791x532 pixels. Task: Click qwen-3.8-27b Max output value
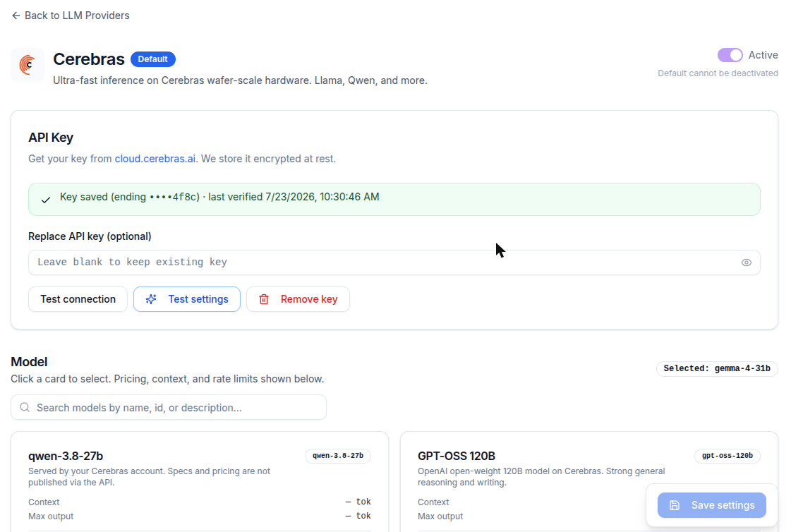pos(358,516)
